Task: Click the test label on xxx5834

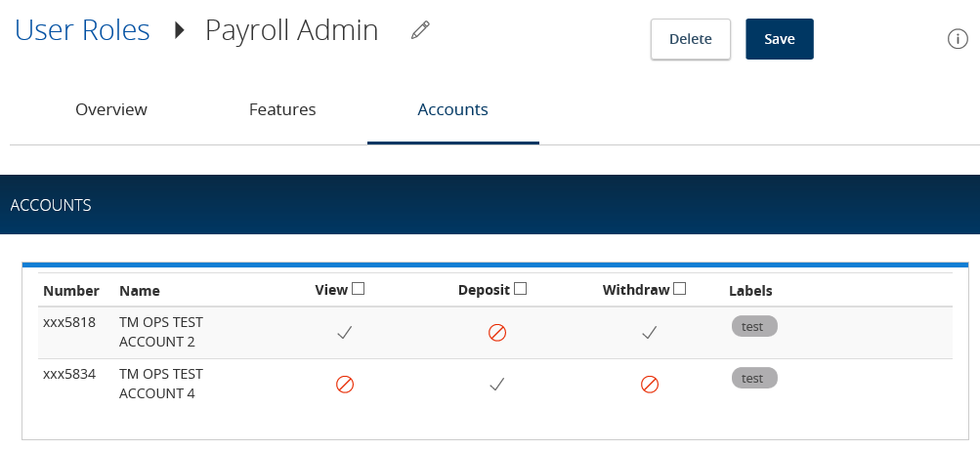Action: [754, 378]
